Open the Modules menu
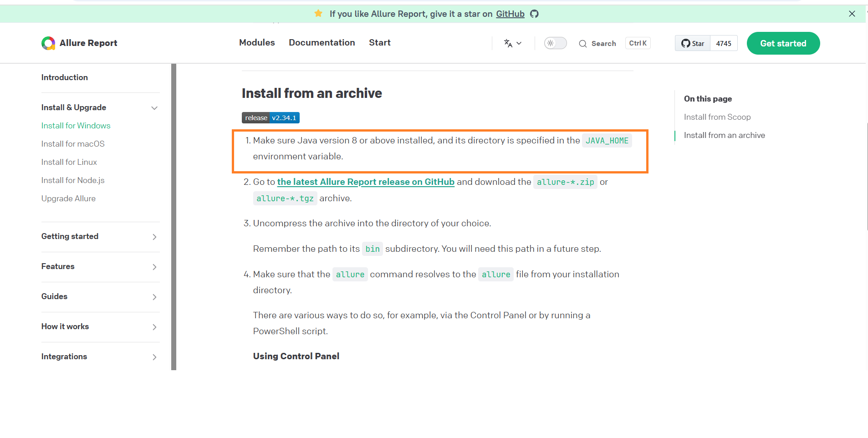Screen dimensions: 868x438 click(257, 42)
